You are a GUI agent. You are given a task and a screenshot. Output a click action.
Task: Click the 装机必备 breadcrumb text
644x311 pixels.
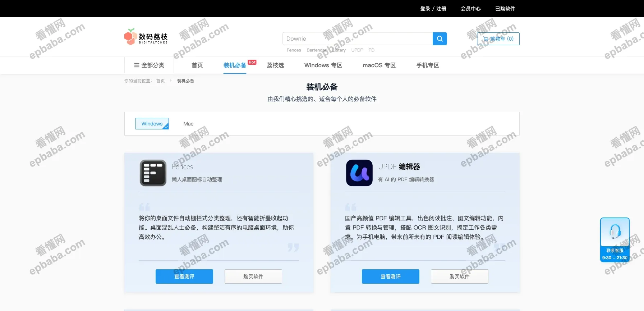185,81
